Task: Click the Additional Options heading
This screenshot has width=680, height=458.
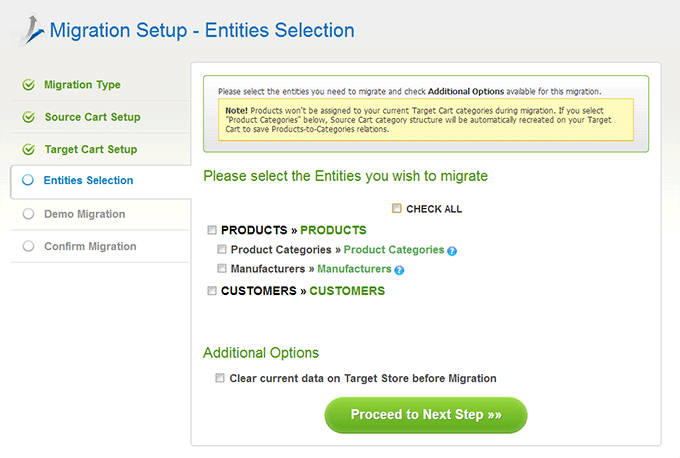Action: (x=261, y=353)
